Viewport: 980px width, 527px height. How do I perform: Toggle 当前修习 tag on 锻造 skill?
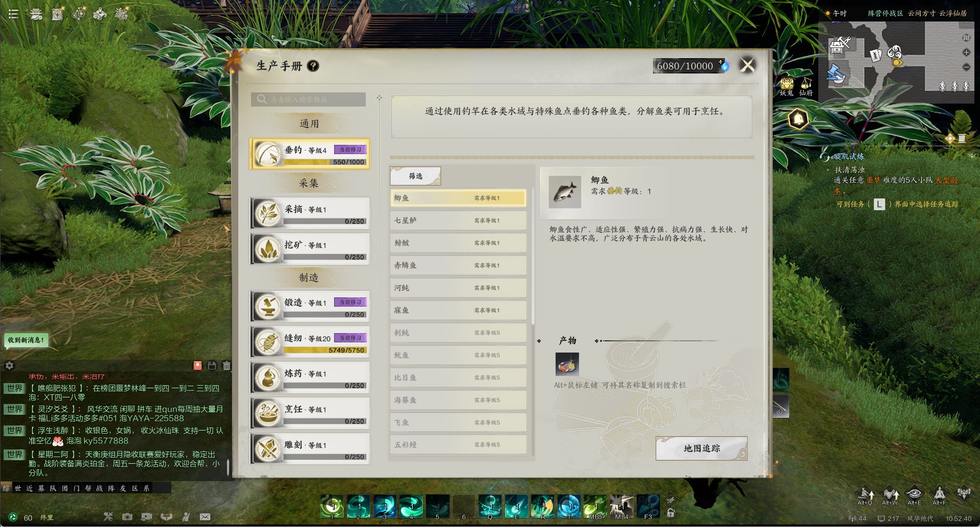point(350,302)
